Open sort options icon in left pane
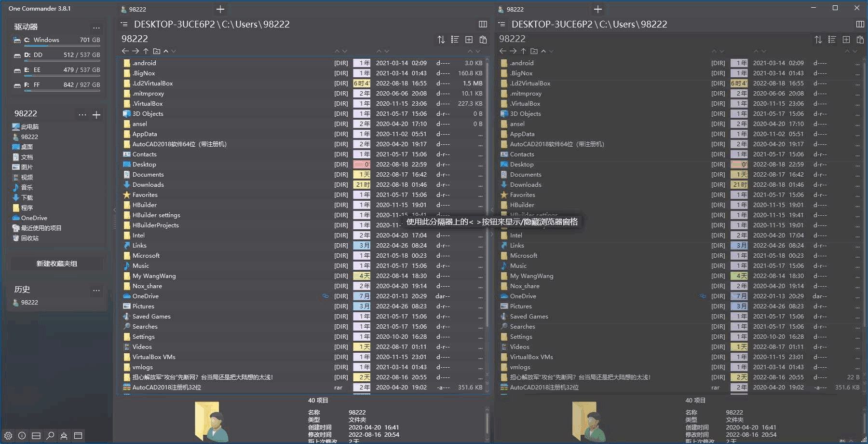 coord(441,40)
